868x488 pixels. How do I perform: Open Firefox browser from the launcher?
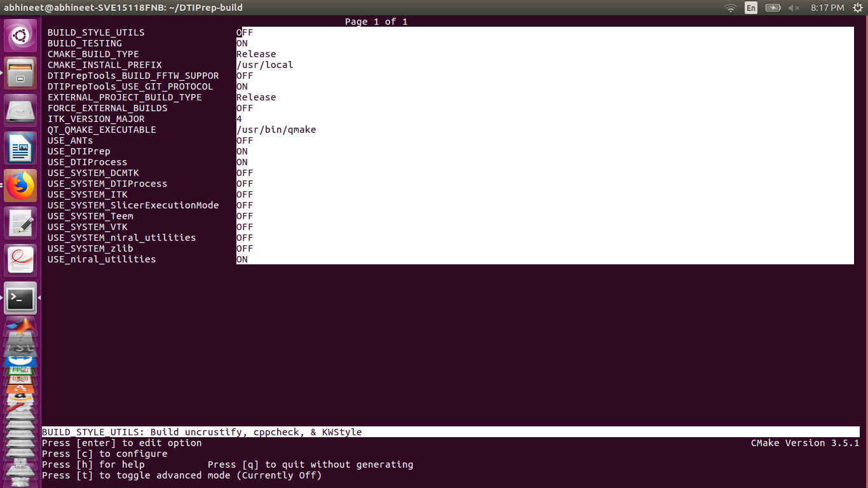click(20, 186)
